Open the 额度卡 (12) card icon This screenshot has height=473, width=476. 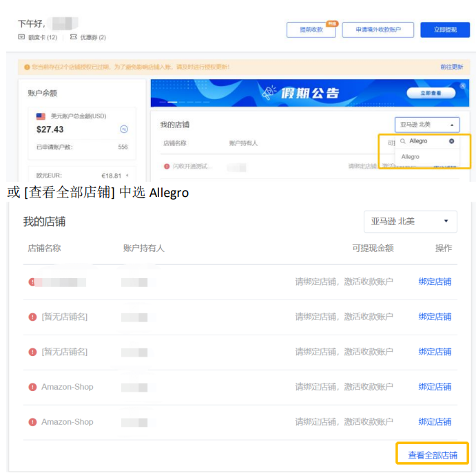(x=21, y=37)
